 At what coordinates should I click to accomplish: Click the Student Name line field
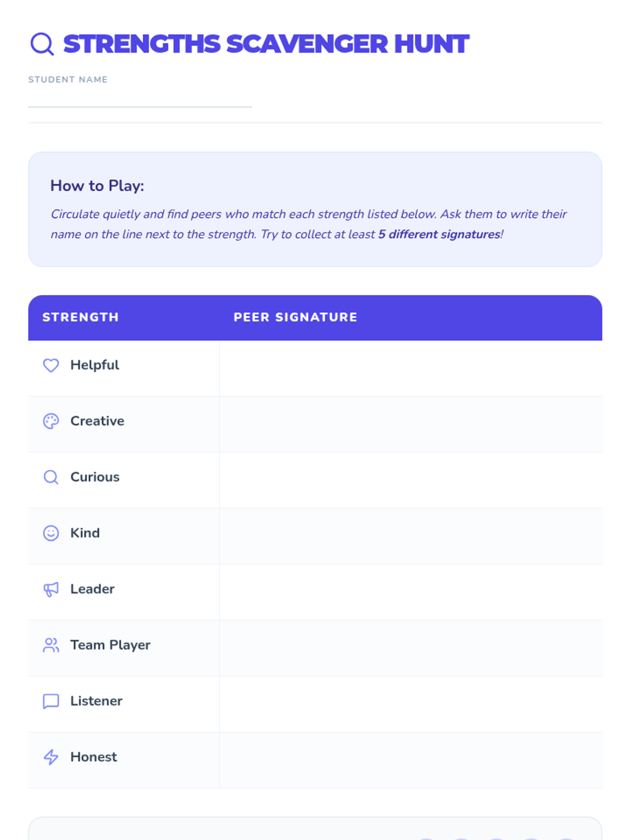[x=140, y=98]
